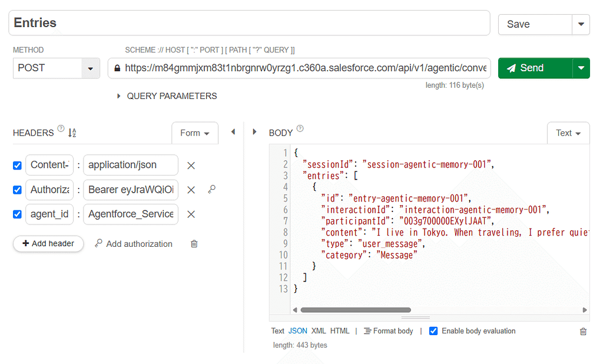Remove the Authorization header with X
603x364 pixels.
coord(191,190)
